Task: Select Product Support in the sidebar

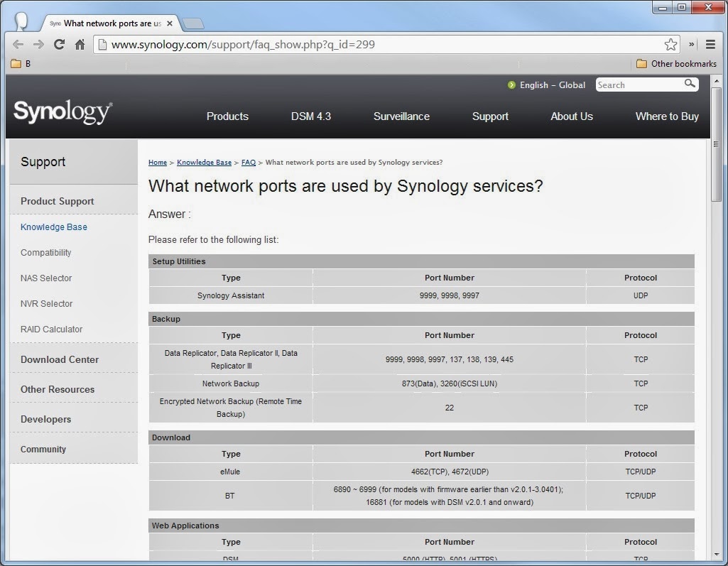Action: 57,202
